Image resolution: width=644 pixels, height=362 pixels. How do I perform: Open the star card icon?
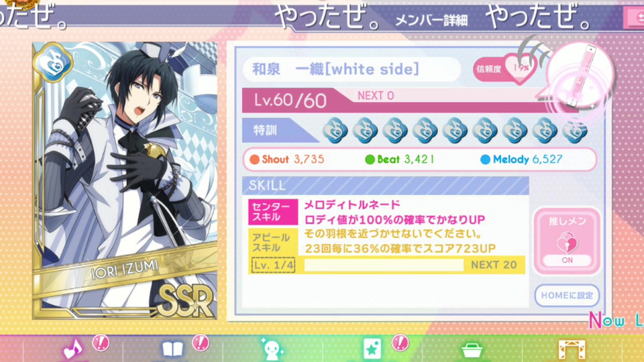click(x=372, y=350)
